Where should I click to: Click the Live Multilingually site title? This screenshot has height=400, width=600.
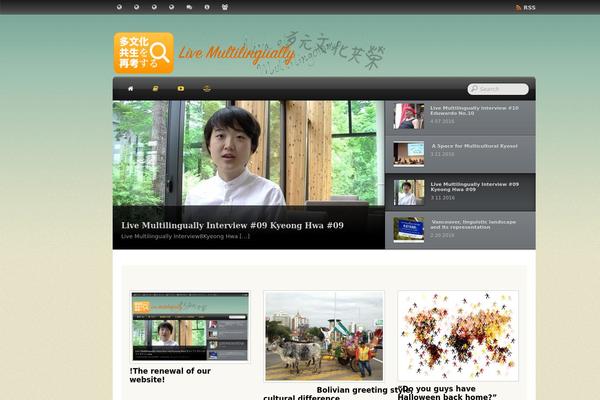[x=236, y=54]
